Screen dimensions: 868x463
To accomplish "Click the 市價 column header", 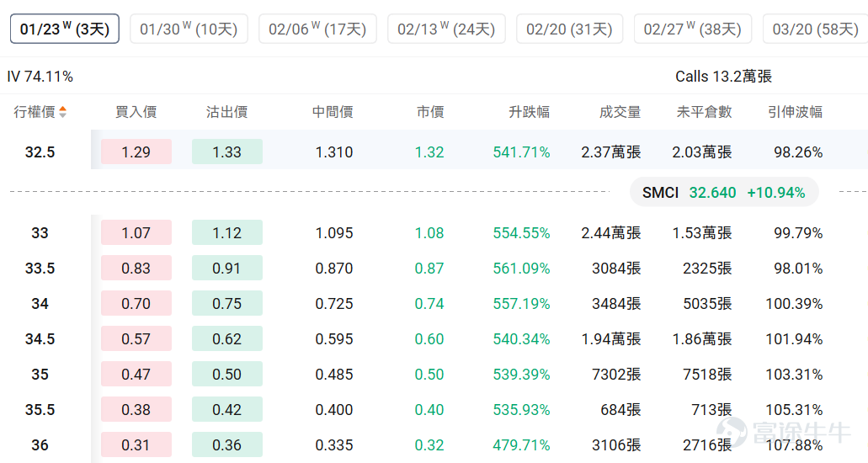I will pos(430,112).
